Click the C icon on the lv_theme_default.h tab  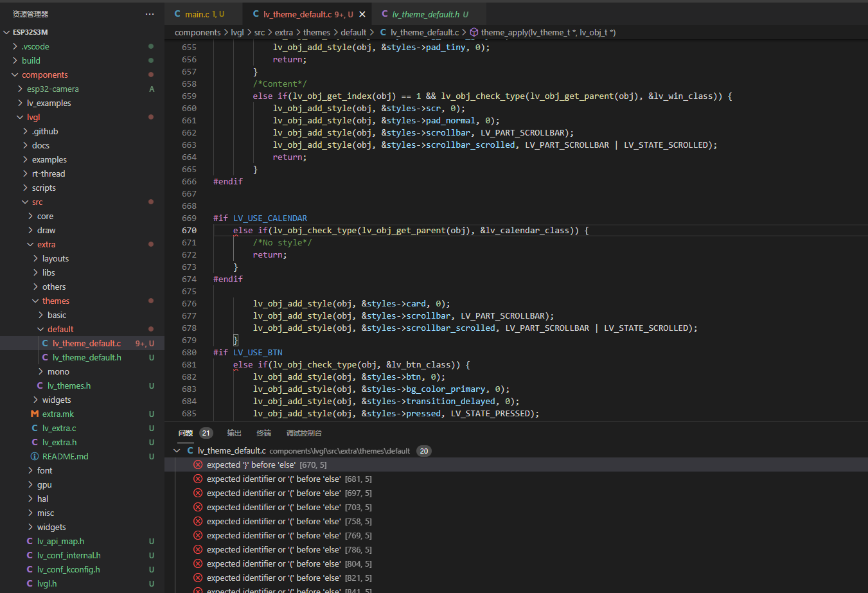pyautogui.click(x=385, y=12)
